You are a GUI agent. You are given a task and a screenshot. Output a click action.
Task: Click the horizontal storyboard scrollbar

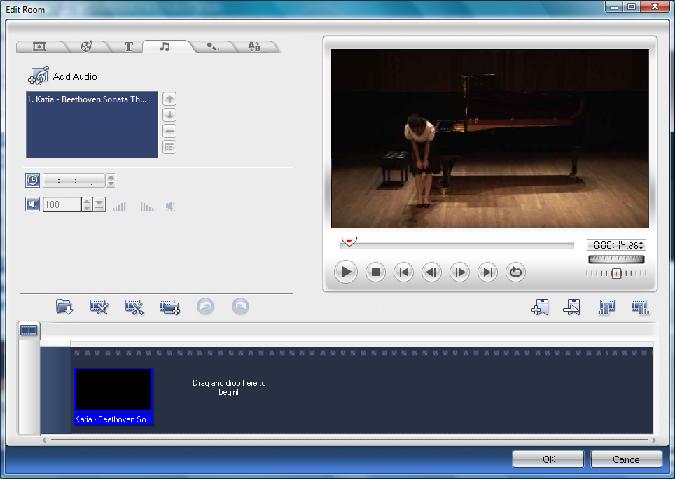[x=349, y=440]
